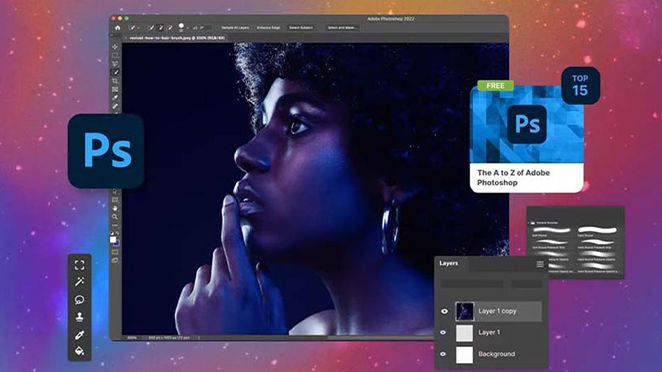Image resolution: width=662 pixels, height=372 pixels.
Task: Select the Layer 1 layer name
Action: pos(489,332)
